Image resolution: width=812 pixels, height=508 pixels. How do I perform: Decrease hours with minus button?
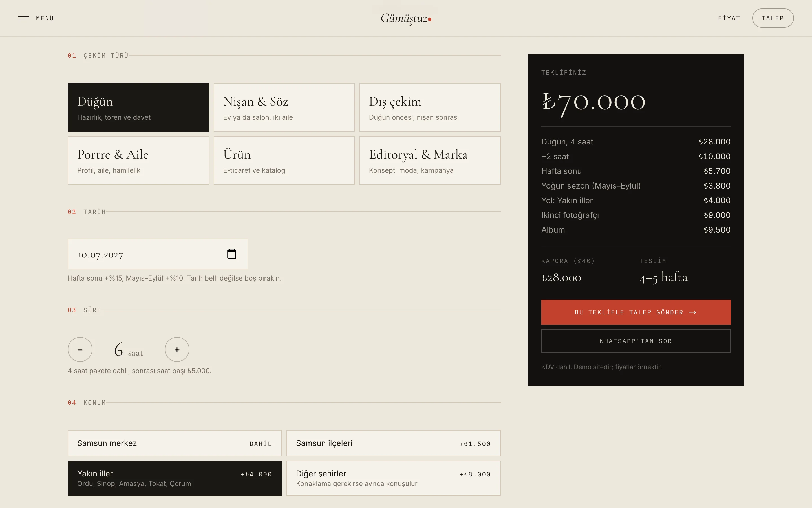click(80, 349)
